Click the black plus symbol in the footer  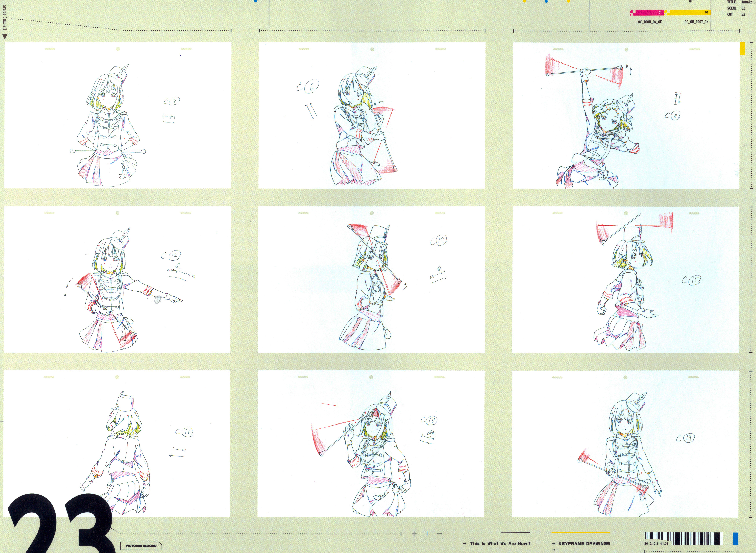pyautogui.click(x=415, y=534)
